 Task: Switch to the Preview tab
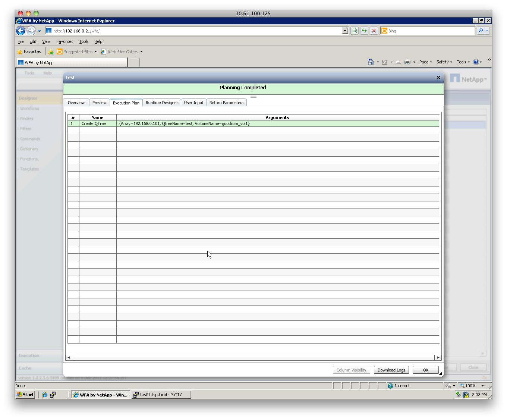[100, 103]
